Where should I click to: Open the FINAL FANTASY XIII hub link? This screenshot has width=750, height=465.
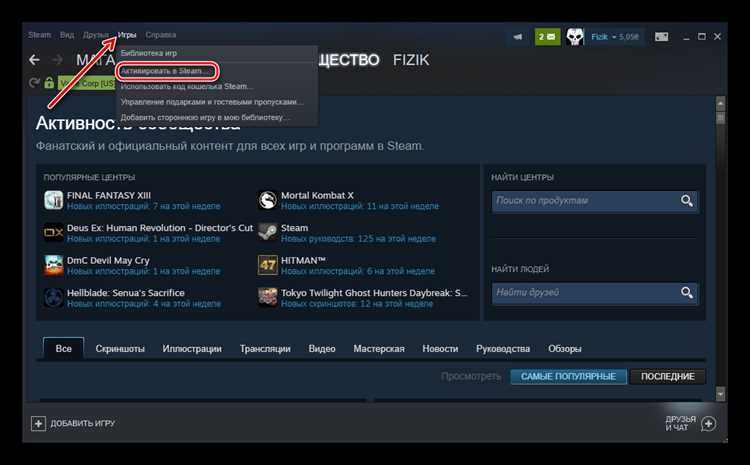tap(109, 195)
